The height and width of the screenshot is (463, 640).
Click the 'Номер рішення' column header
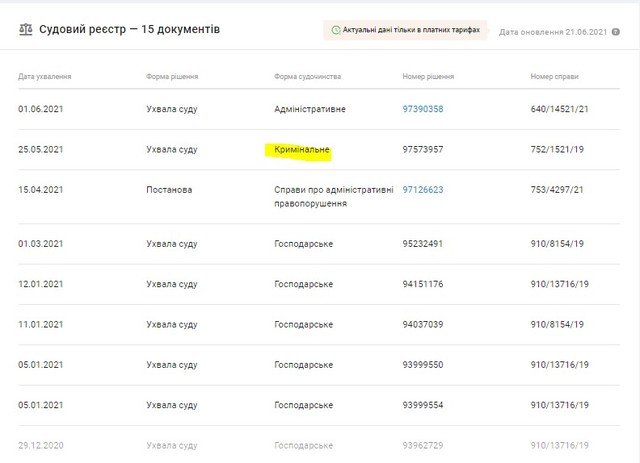429,76
